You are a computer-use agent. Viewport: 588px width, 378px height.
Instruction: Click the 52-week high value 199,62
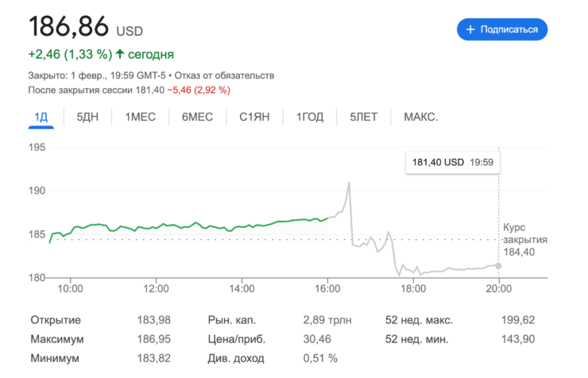[518, 320]
